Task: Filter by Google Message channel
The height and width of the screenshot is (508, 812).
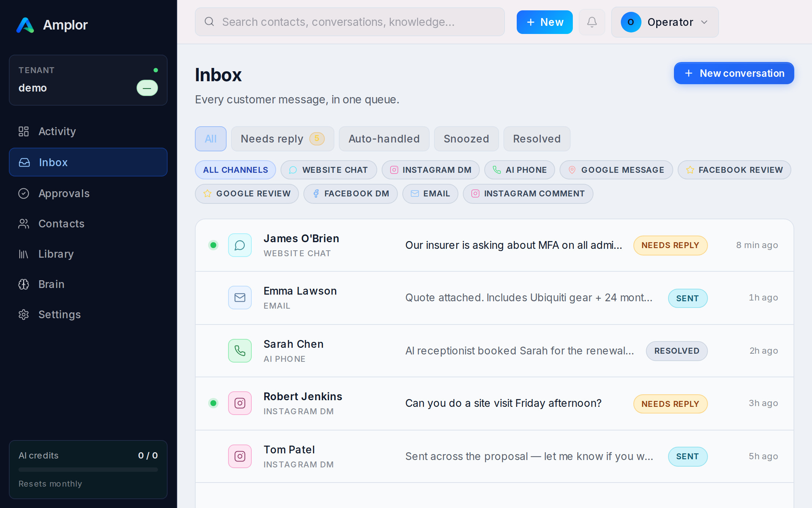Action: [x=616, y=170]
